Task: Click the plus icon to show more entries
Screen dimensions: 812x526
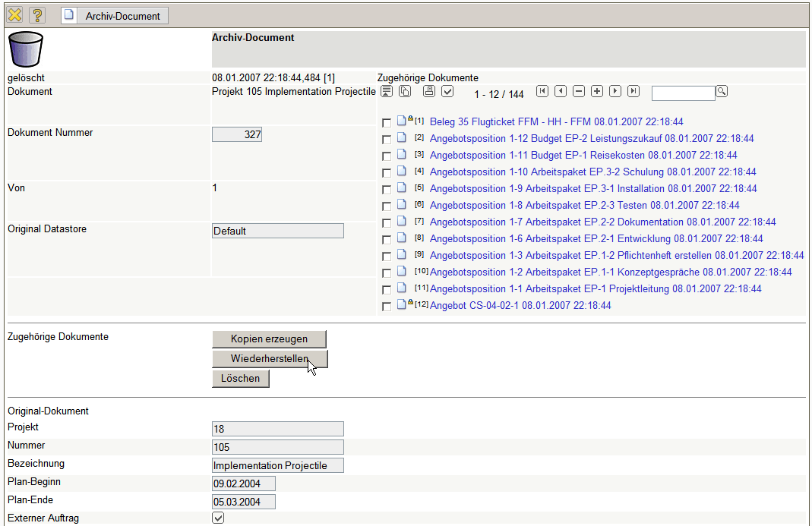Action: coord(597,91)
